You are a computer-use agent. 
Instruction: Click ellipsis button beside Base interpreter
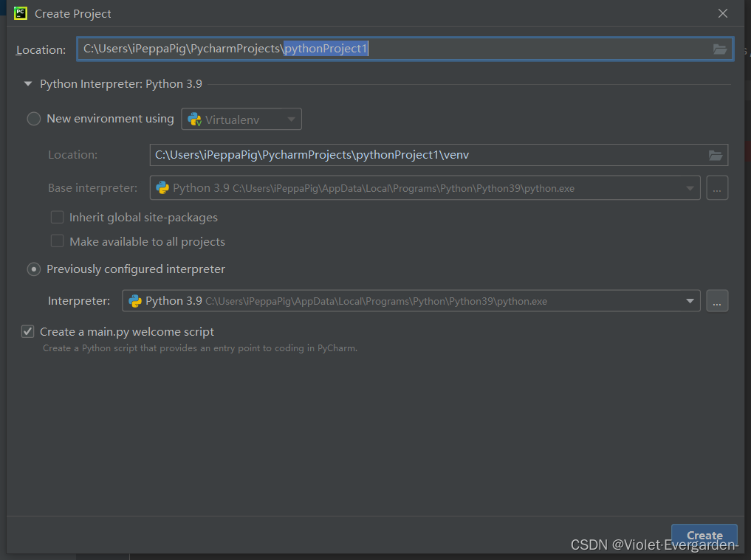tap(717, 187)
